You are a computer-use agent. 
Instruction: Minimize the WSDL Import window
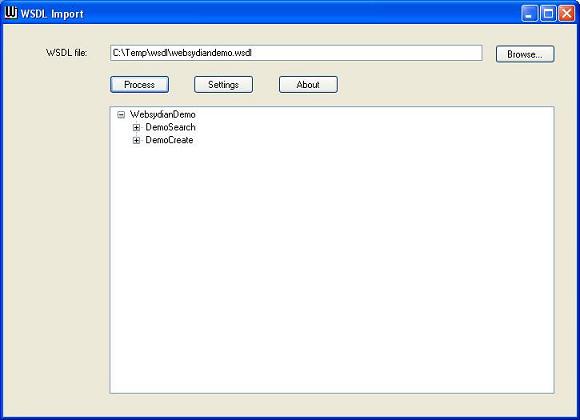pyautogui.click(x=529, y=14)
